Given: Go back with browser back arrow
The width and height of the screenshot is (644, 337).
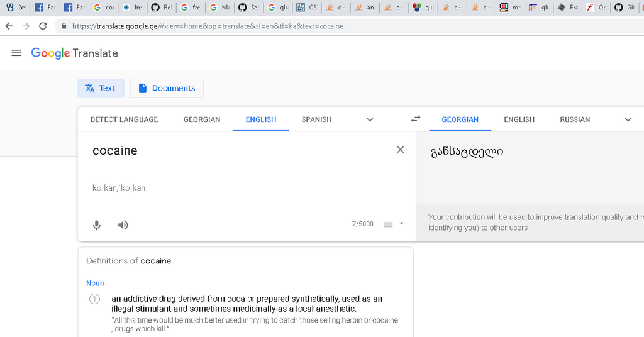Looking at the screenshot, I should [x=9, y=26].
